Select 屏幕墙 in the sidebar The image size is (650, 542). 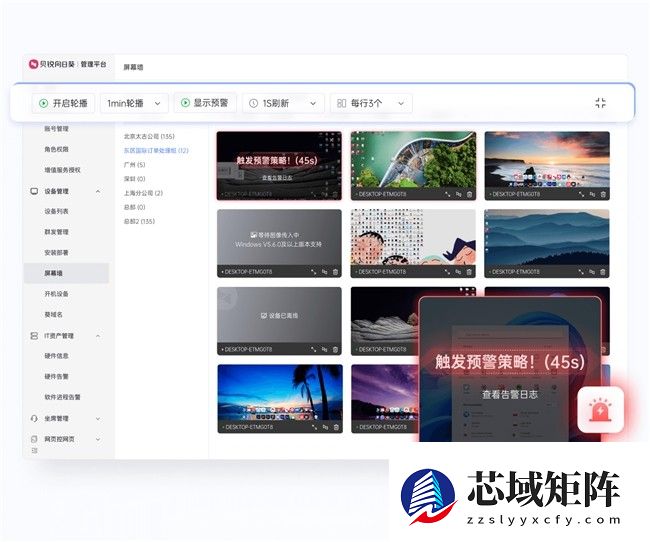(66, 273)
